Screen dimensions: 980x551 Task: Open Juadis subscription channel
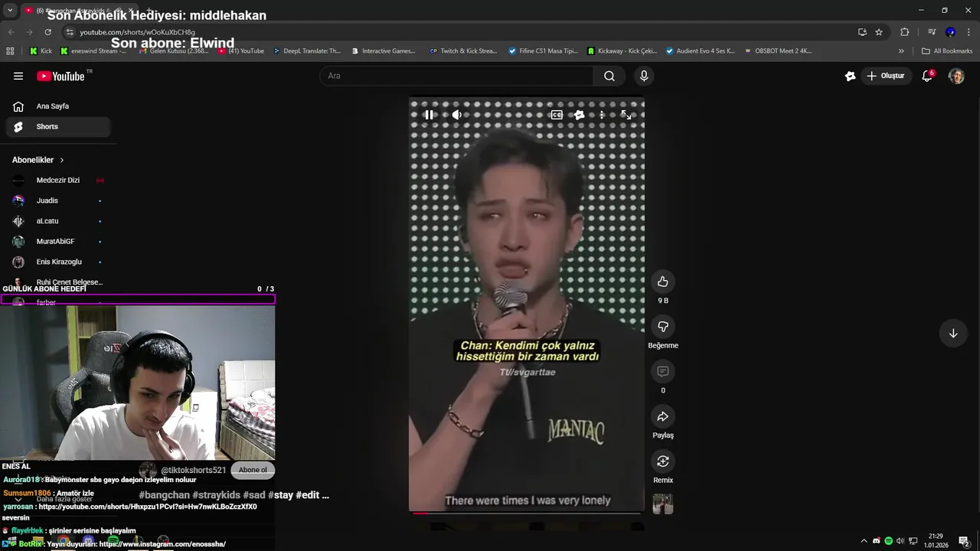58,201
